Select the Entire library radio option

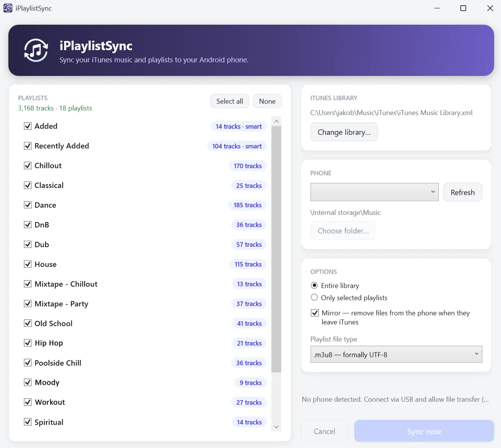pyautogui.click(x=314, y=286)
